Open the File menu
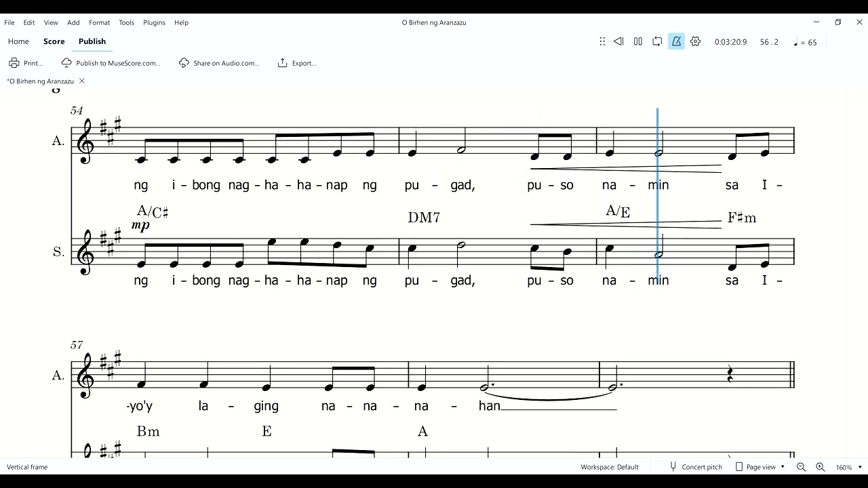Image resolution: width=868 pixels, height=488 pixels. coord(9,22)
